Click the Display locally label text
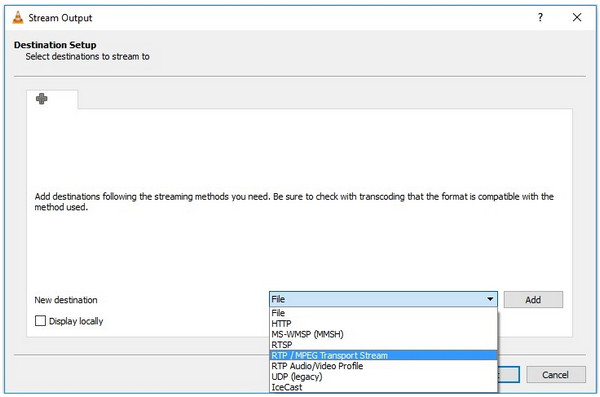Screen dimensions: 600x397 tap(76, 321)
